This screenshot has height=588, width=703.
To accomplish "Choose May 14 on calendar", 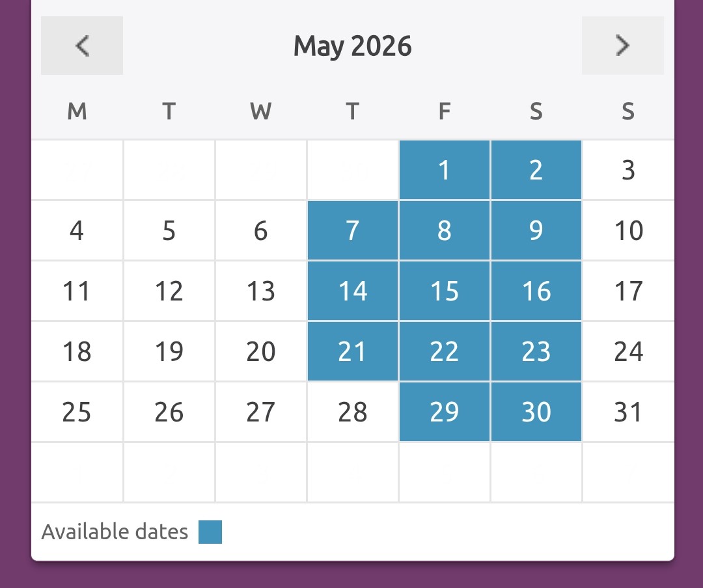I will pos(352,291).
